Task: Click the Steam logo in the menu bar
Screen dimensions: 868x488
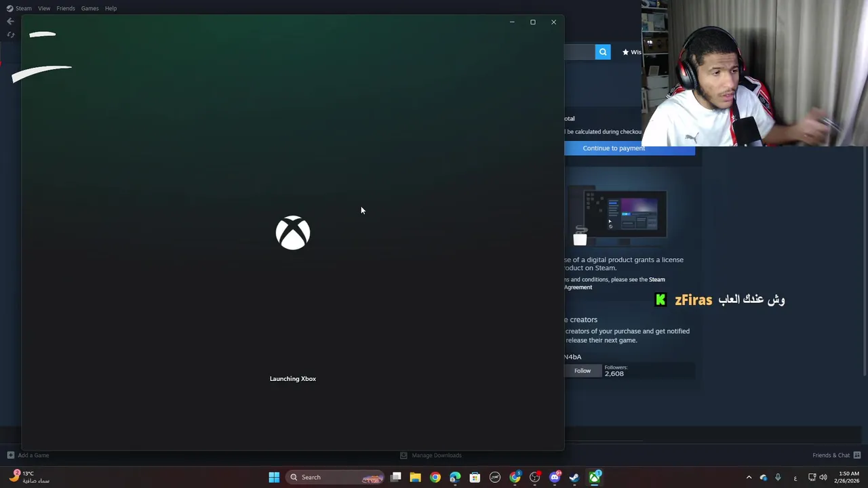Action: click(x=9, y=8)
